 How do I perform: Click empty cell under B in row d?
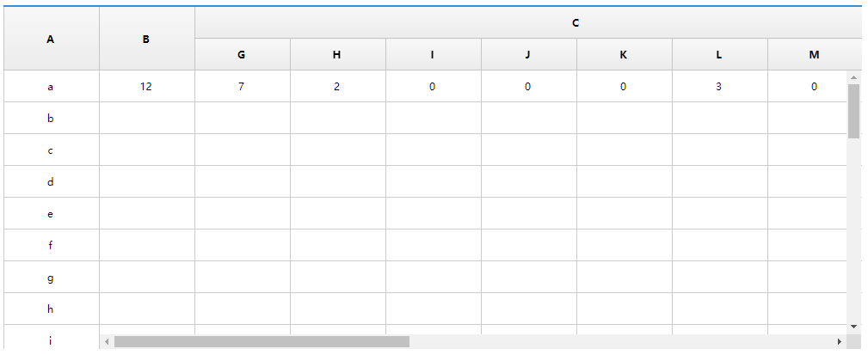tap(147, 181)
